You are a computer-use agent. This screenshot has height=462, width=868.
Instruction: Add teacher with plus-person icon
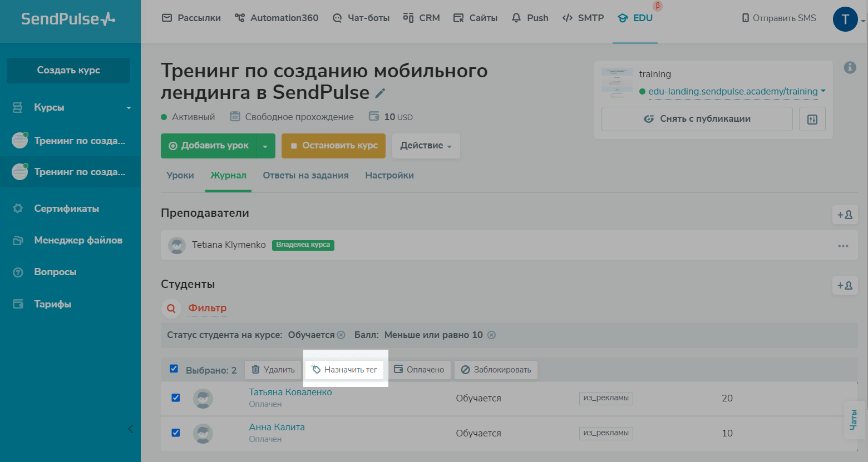click(x=845, y=215)
